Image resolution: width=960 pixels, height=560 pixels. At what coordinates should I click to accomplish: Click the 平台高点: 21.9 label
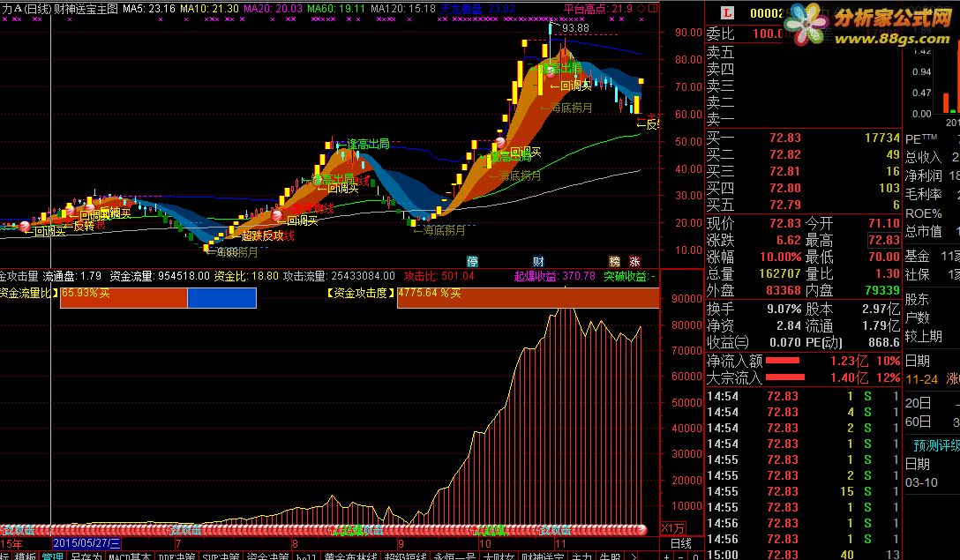pos(597,9)
